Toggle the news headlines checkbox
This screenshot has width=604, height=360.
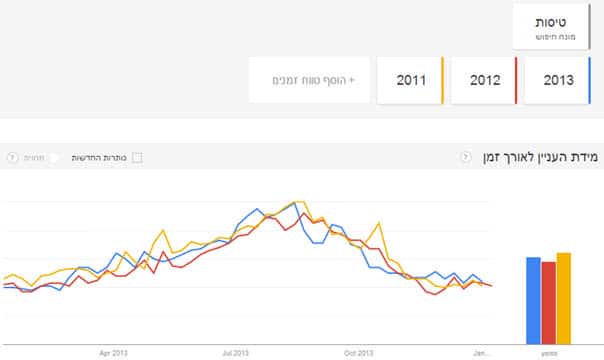click(x=137, y=157)
